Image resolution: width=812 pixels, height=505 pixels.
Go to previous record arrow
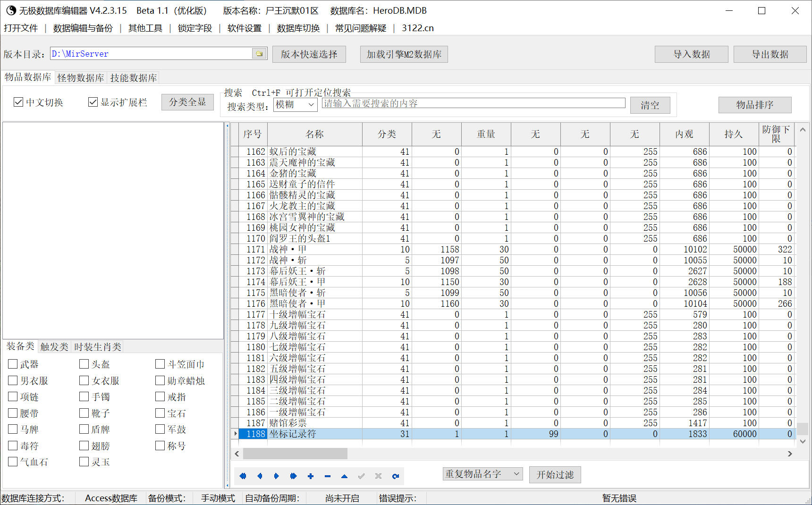click(x=260, y=476)
